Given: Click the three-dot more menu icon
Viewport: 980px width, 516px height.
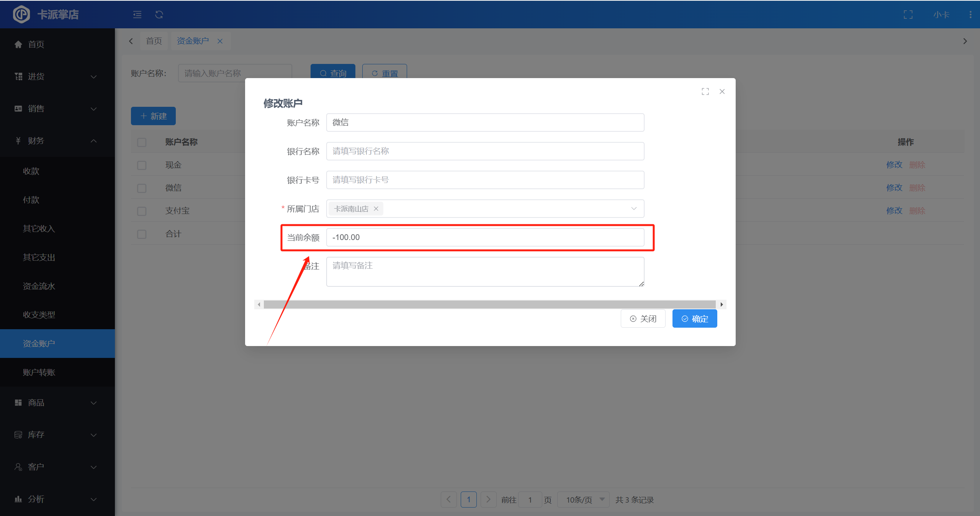Looking at the screenshot, I should click(x=970, y=15).
